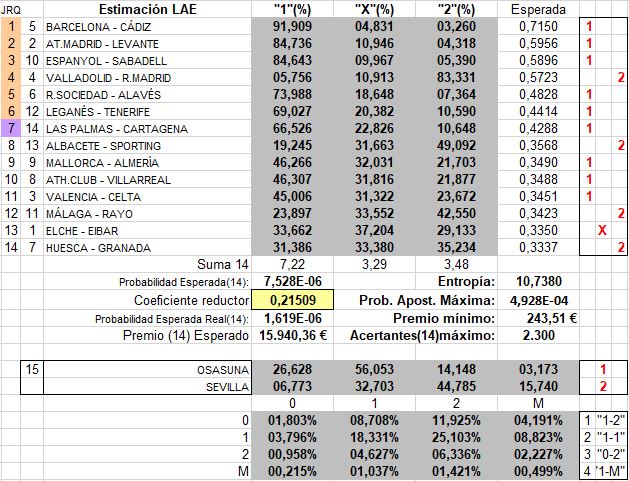Screen dimensions: 629x481
Task: Select the yellow Coeficiente reductor value 0,21509
Action: click(292, 300)
